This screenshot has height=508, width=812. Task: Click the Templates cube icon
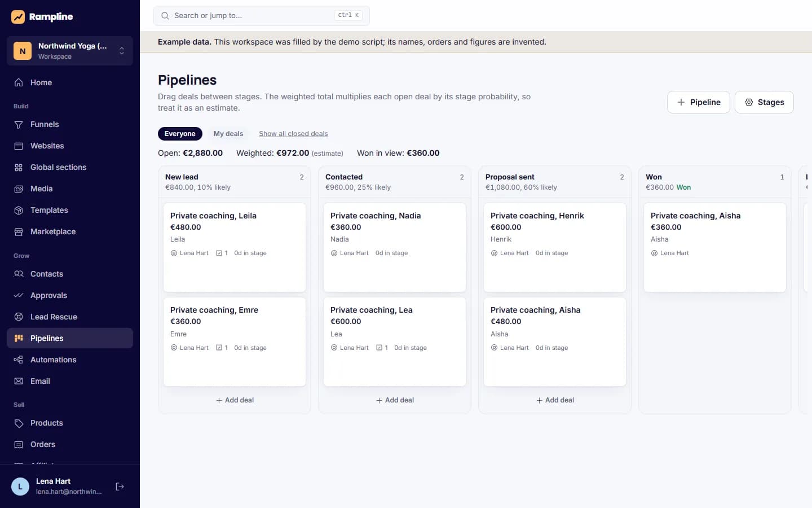coord(19,210)
